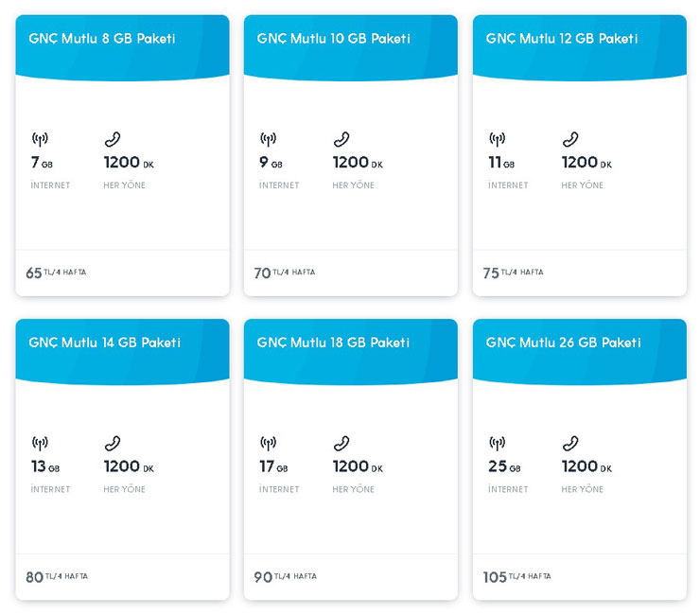Click the internet signal icon on 26 GB package
Viewport: 700px width, 615px height.
[x=498, y=444]
